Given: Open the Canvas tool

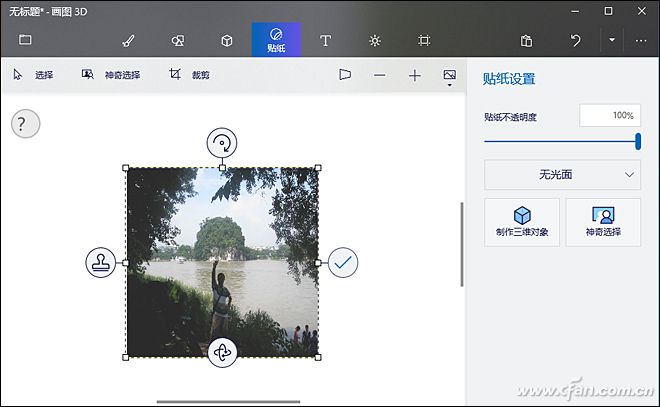Looking at the screenshot, I should pyautogui.click(x=424, y=40).
